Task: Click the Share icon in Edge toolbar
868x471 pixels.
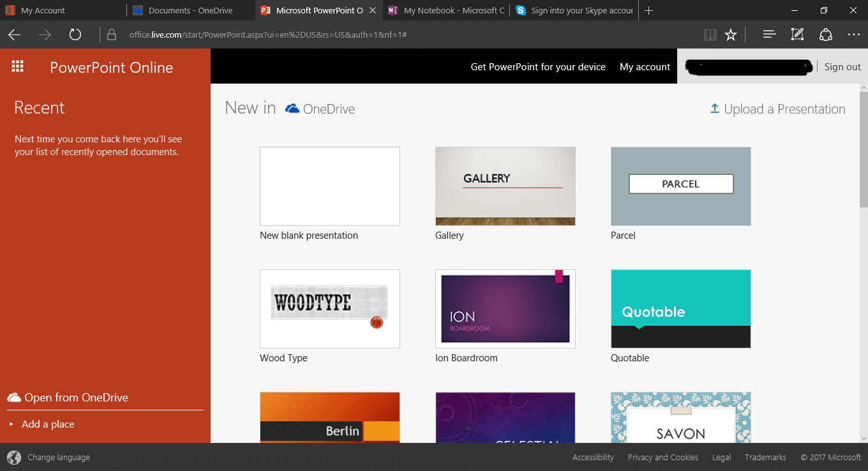Action: click(826, 35)
